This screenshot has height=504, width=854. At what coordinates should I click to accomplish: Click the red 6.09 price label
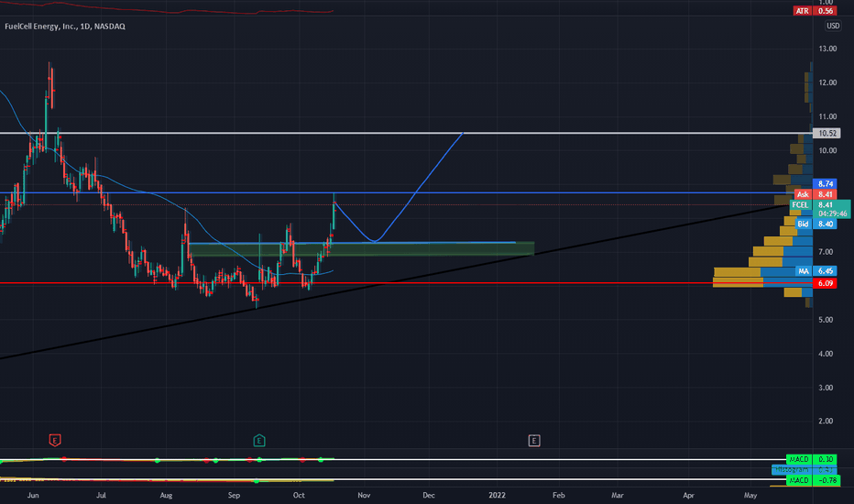tap(825, 283)
